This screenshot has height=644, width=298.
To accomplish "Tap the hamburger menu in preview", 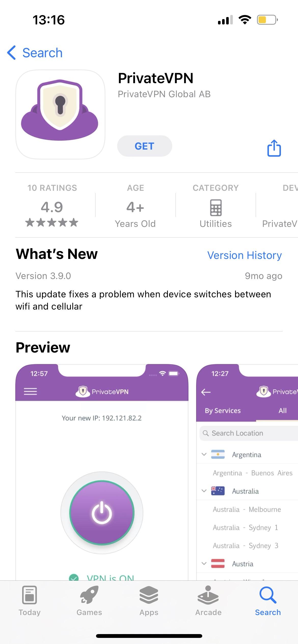I will pyautogui.click(x=30, y=391).
